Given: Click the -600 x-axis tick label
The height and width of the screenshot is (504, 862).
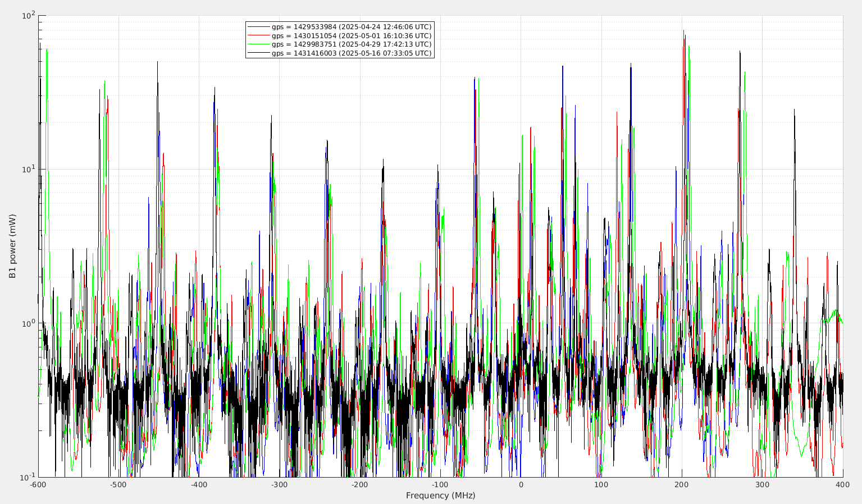Looking at the screenshot, I should [38, 485].
